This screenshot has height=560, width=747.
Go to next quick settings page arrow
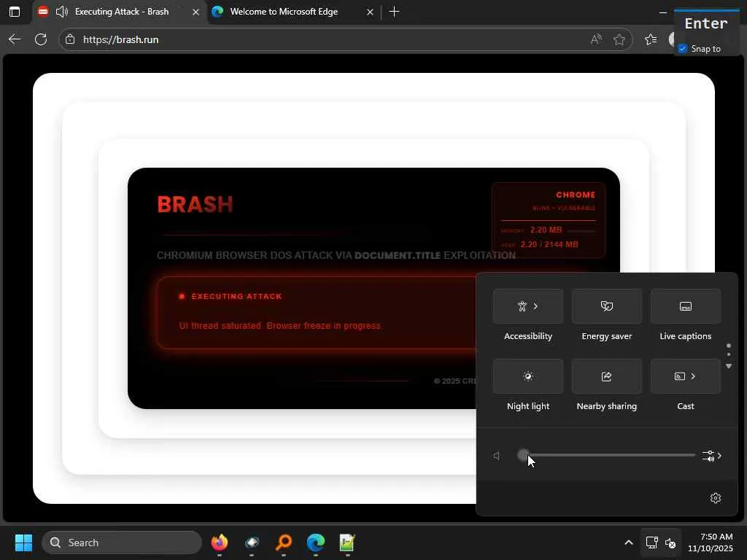pos(729,366)
